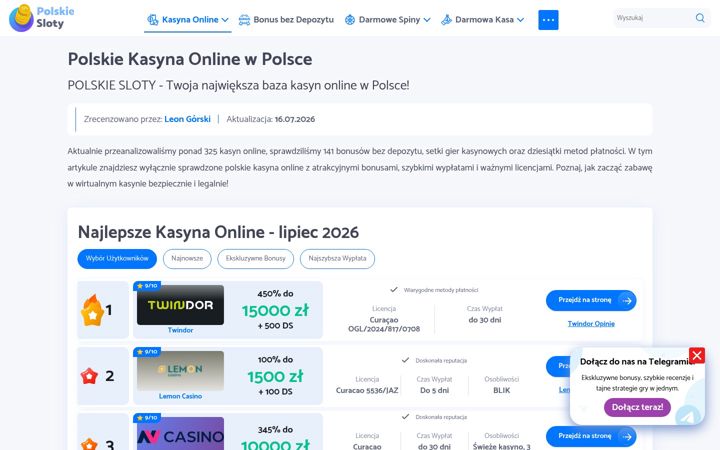Click the Polskie Sloty coin logo
Image resolution: width=720 pixels, height=450 pixels.
pyautogui.click(x=21, y=18)
